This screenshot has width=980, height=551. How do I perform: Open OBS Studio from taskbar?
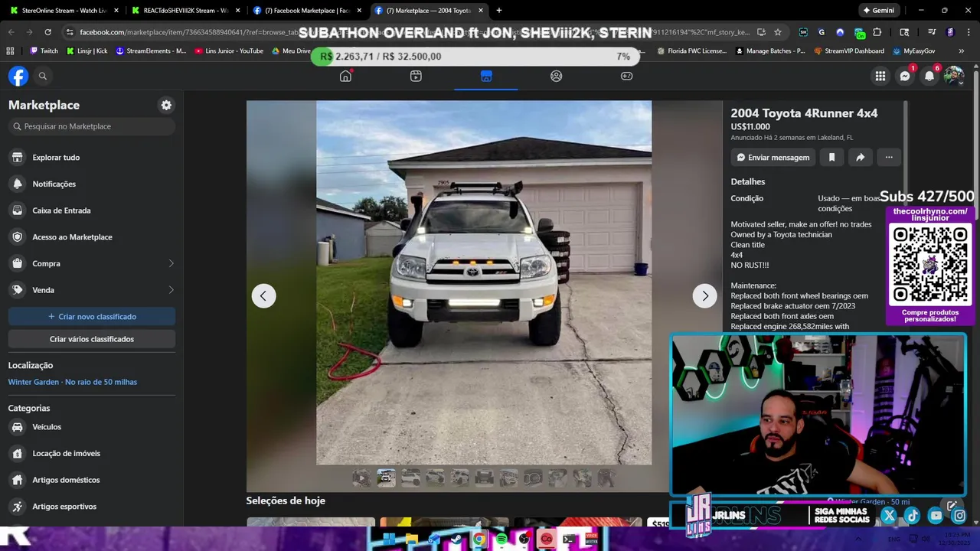tap(524, 539)
